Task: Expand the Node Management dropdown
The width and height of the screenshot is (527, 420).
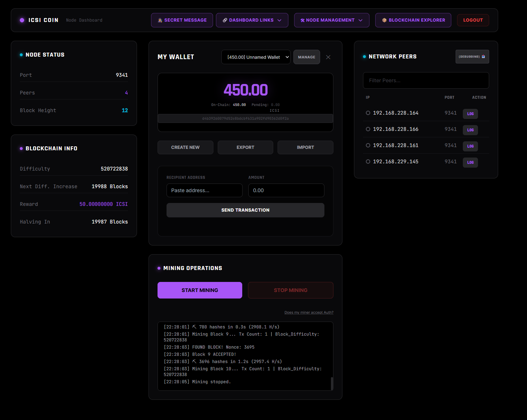Action: point(332,20)
